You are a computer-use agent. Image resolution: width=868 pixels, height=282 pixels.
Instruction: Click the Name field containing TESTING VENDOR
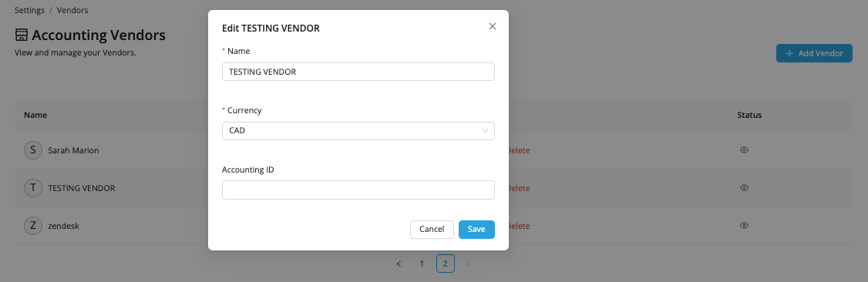(358, 72)
